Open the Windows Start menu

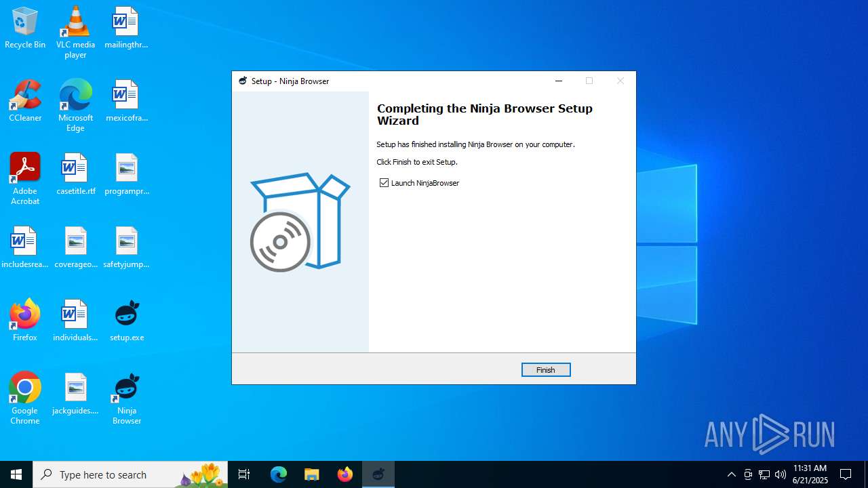coord(16,474)
